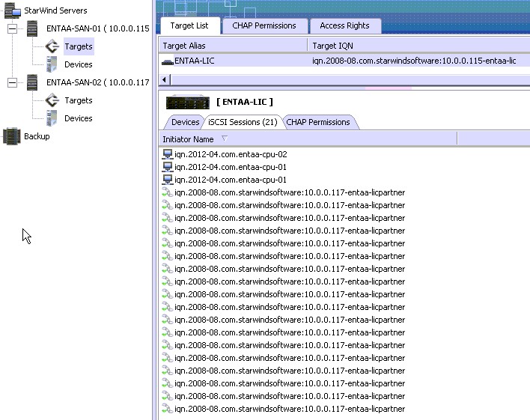This screenshot has height=420, width=530.
Task: Sort by the Target Alias column header
Action: 233,46
